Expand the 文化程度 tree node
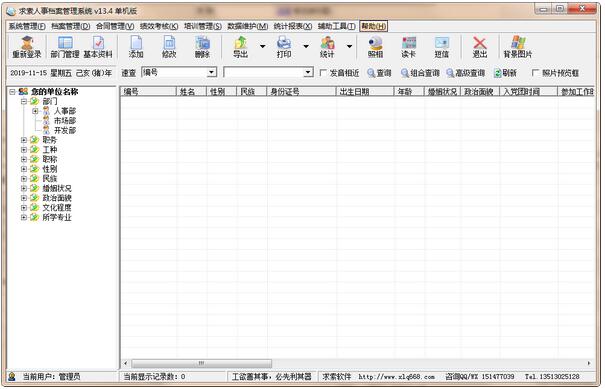This screenshot has height=389, width=605. coord(24,208)
